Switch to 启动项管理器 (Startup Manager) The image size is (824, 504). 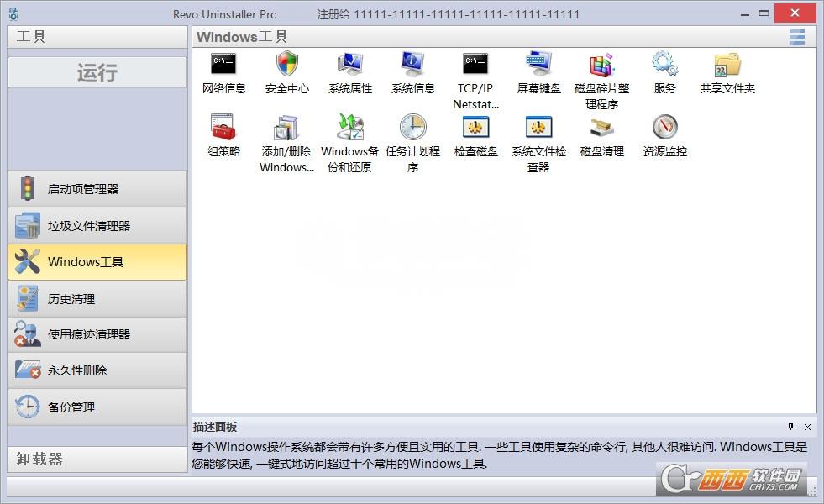point(97,188)
